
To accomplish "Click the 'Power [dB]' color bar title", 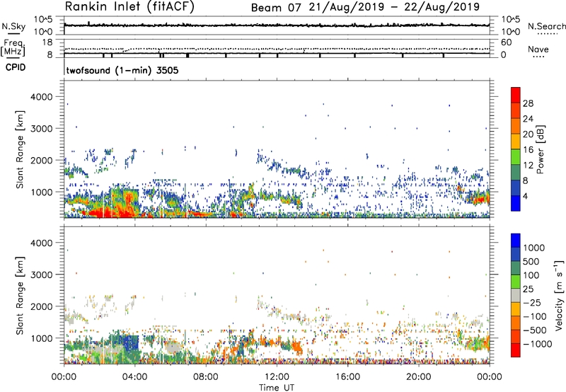I will click(x=540, y=149).
